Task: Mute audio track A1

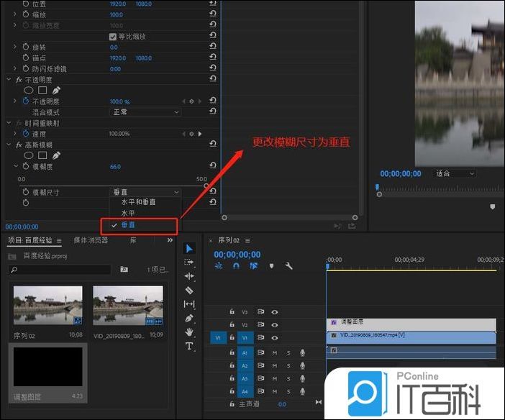Action: coord(274,352)
